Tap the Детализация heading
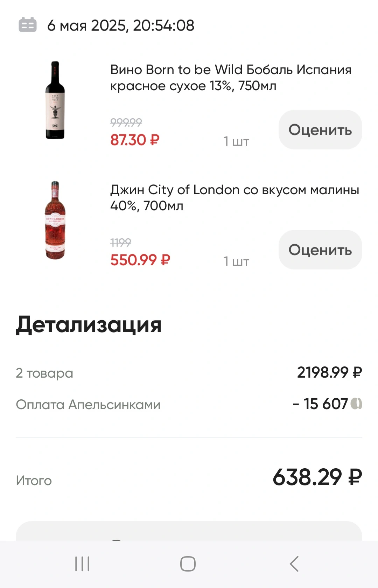Screen dimensions: 378x588 pyautogui.click(x=89, y=325)
